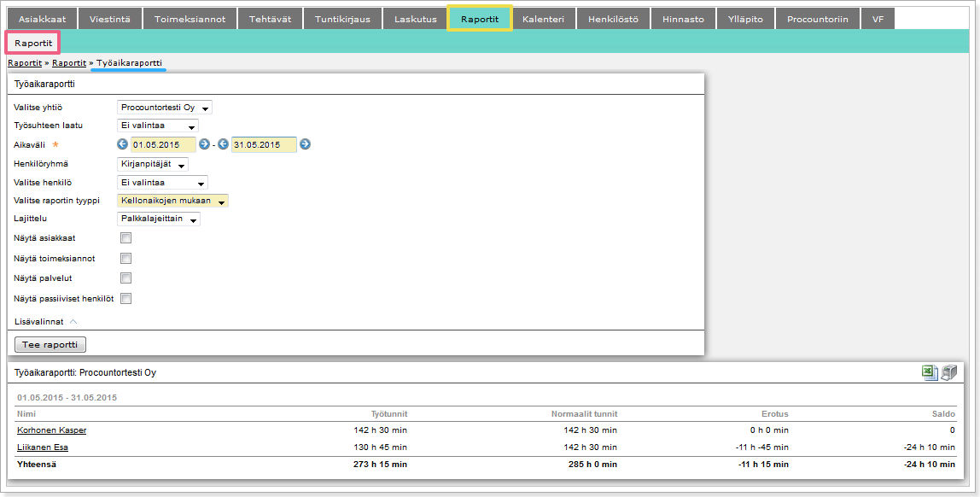Open the Kalenteri tab

pos(543,19)
